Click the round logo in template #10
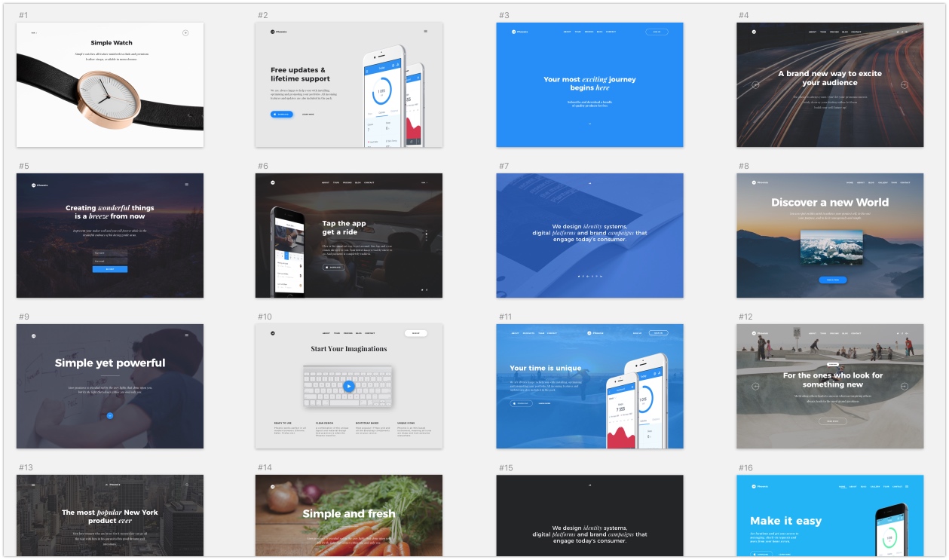The image size is (949, 560). [x=273, y=333]
